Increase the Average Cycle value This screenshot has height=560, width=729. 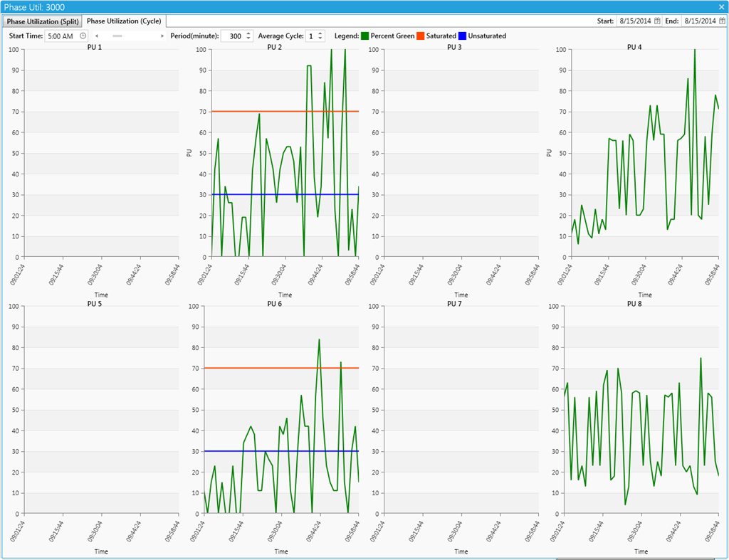pos(320,33)
